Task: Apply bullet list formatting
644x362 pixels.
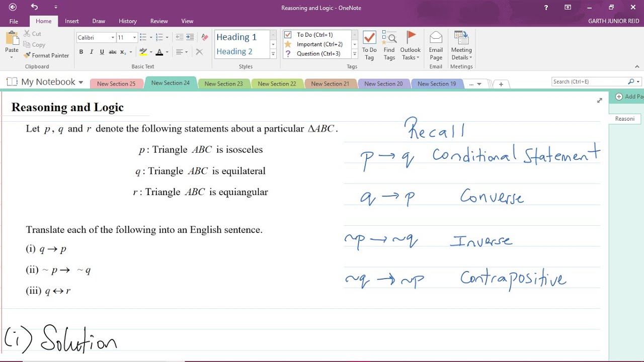Action: point(143,37)
